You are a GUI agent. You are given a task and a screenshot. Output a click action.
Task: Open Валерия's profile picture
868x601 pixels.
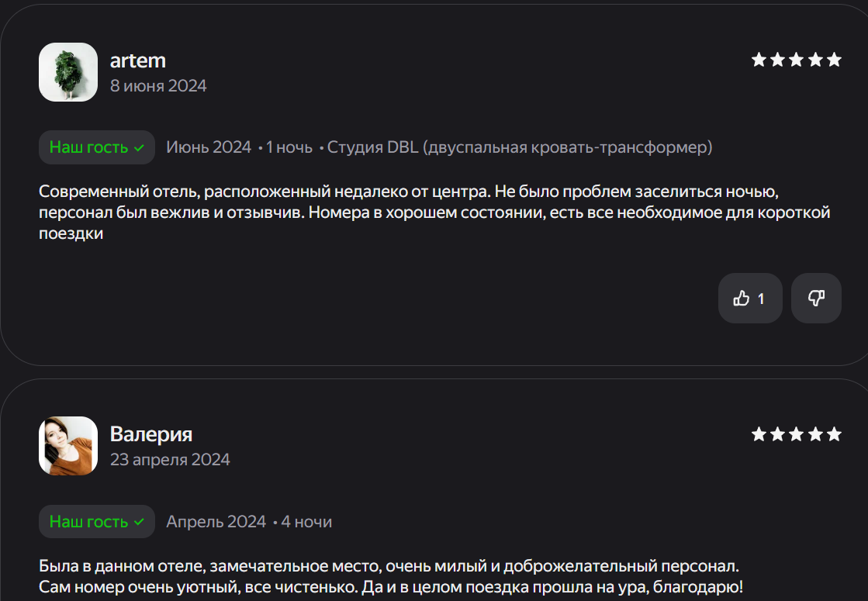click(68, 445)
